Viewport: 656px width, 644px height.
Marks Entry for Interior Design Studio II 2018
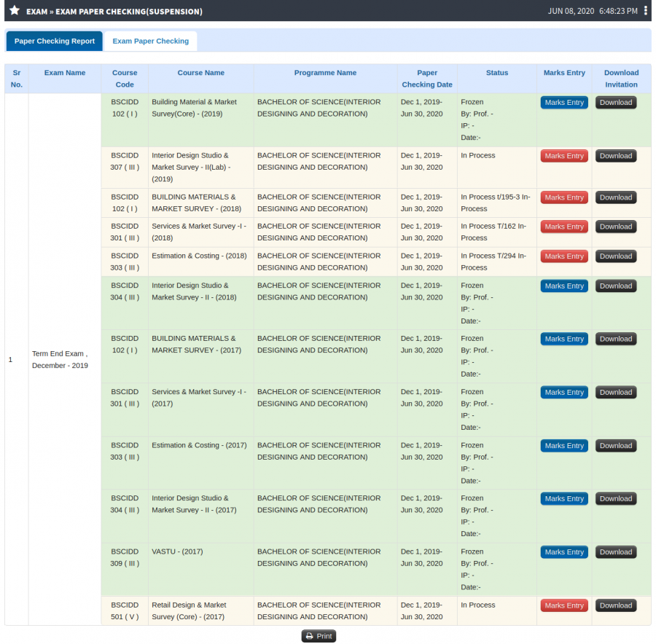pos(564,286)
